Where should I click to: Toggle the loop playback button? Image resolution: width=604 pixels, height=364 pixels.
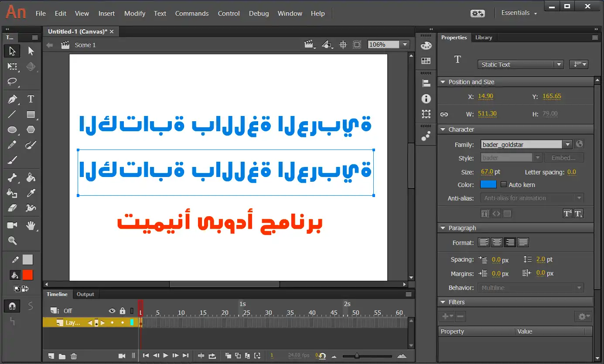pyautogui.click(x=212, y=356)
